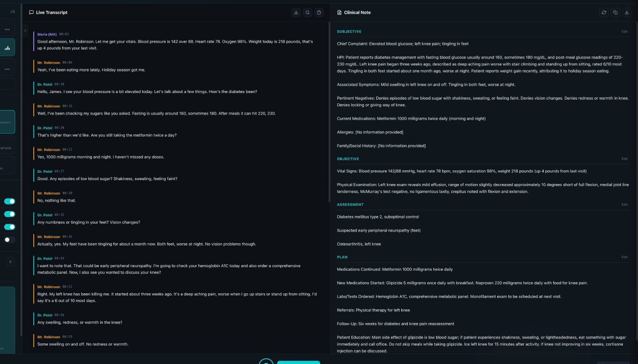Image resolution: width=638 pixels, height=364 pixels.
Task: Edit the PLAN section
Action: [x=624, y=257]
